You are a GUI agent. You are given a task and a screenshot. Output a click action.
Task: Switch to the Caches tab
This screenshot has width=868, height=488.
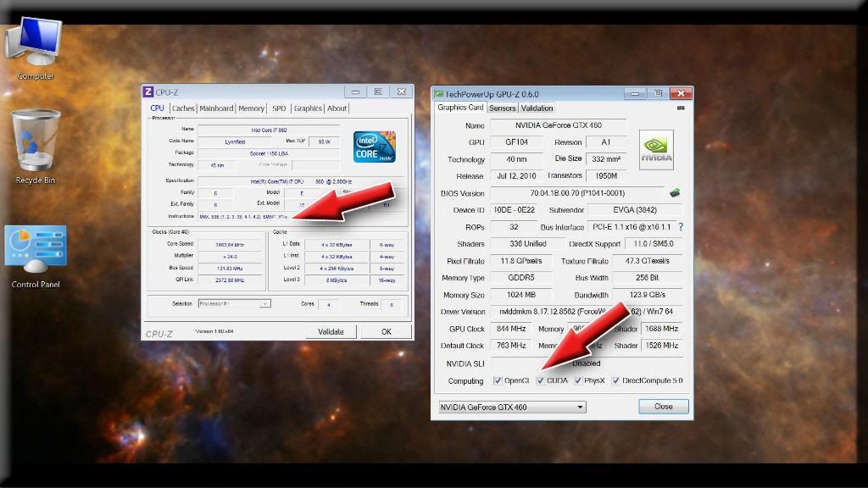click(183, 108)
